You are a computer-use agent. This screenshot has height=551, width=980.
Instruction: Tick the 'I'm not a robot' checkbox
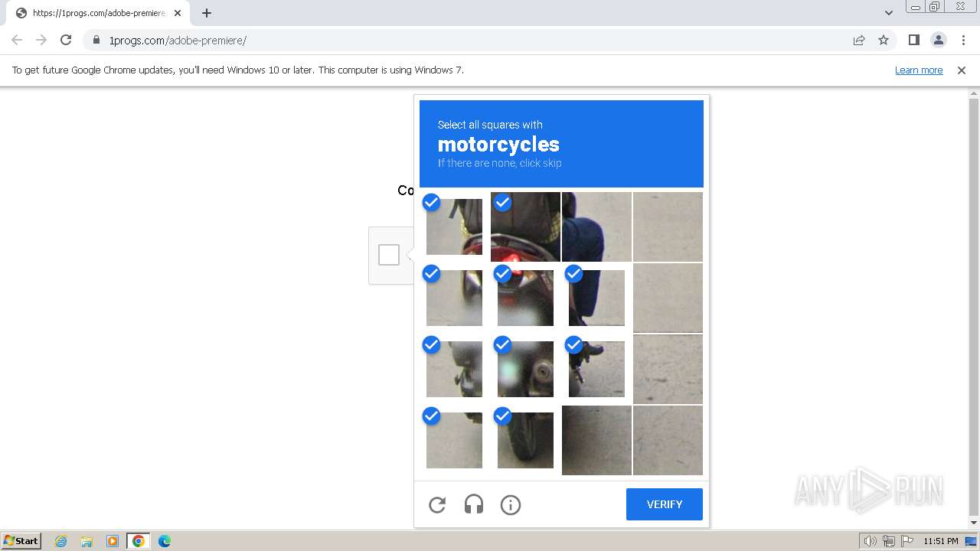[389, 255]
